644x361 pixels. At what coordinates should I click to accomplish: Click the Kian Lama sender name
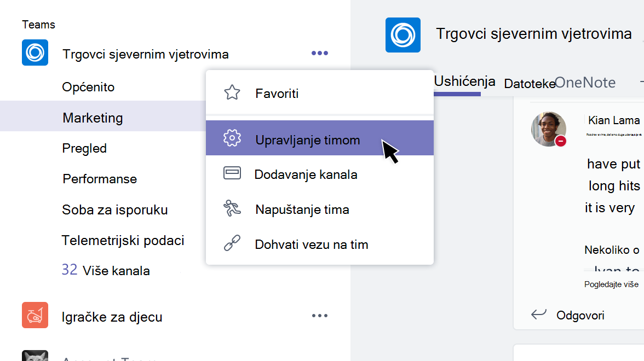[x=613, y=120]
